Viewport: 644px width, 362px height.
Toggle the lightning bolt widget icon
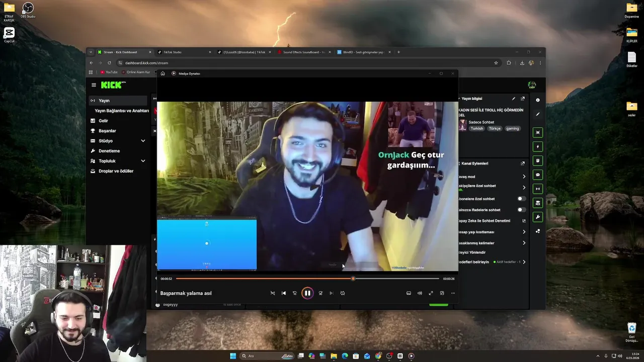point(538,147)
